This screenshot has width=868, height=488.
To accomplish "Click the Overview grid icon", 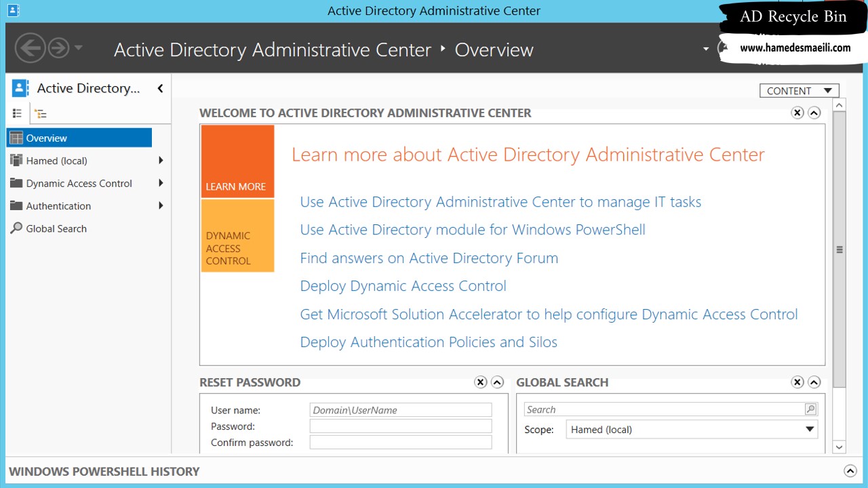I will [16, 138].
